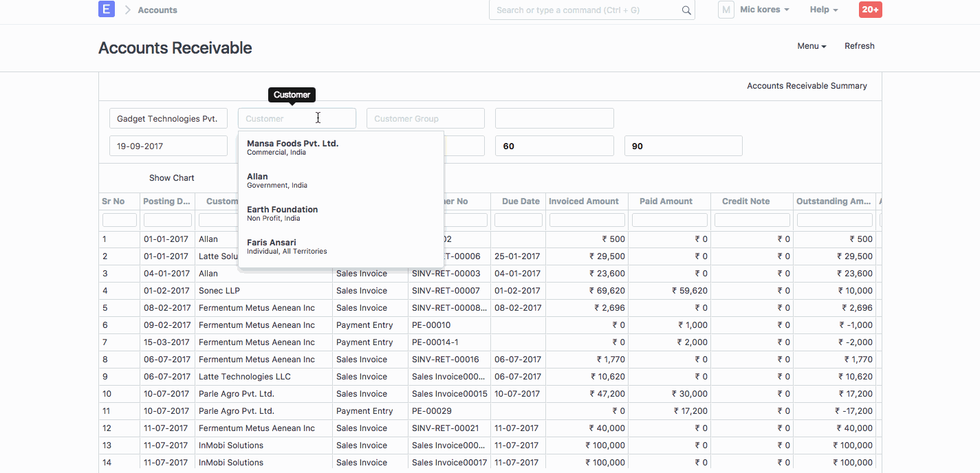Click the Paid Amount filter box
This screenshot has height=473, width=980.
670,220
